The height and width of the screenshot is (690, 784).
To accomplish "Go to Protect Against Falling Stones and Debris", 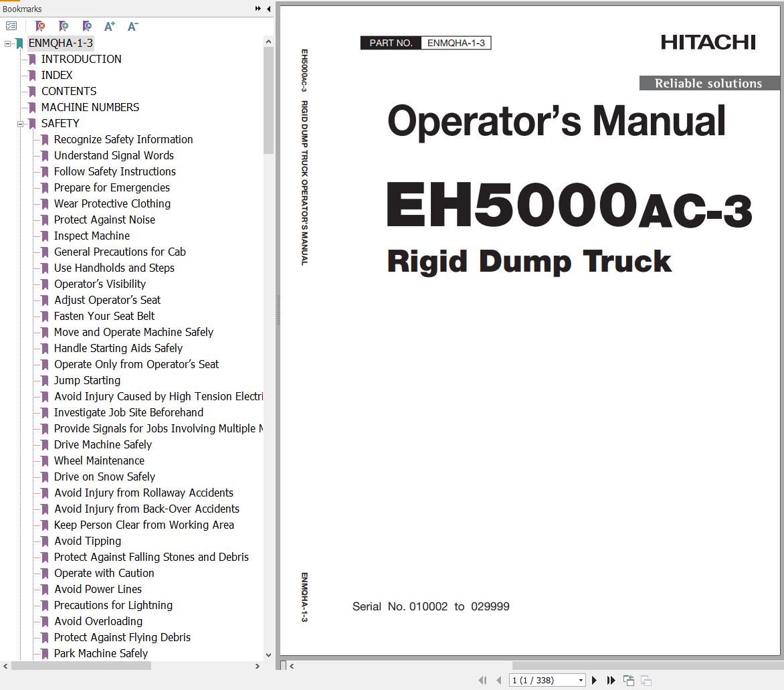I will point(151,557).
